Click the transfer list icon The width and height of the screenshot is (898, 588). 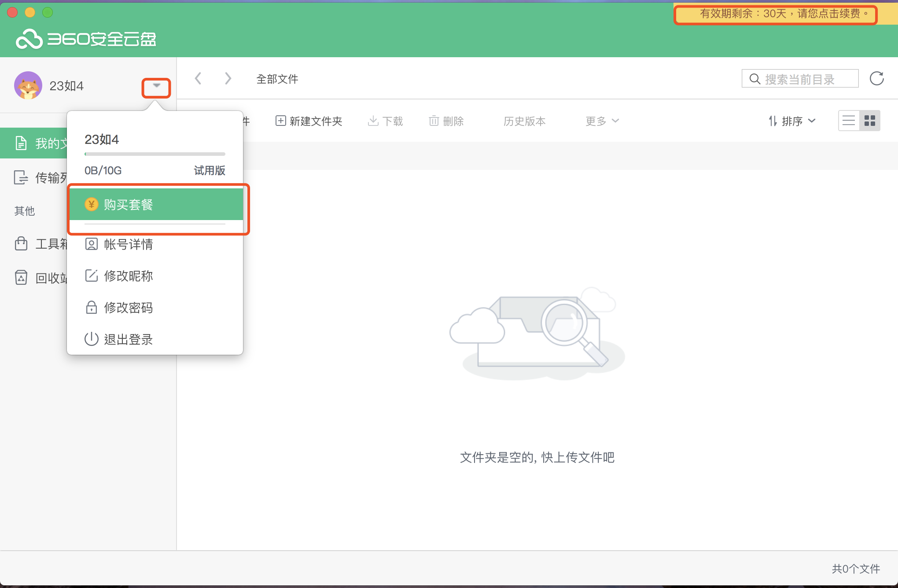pyautogui.click(x=21, y=177)
